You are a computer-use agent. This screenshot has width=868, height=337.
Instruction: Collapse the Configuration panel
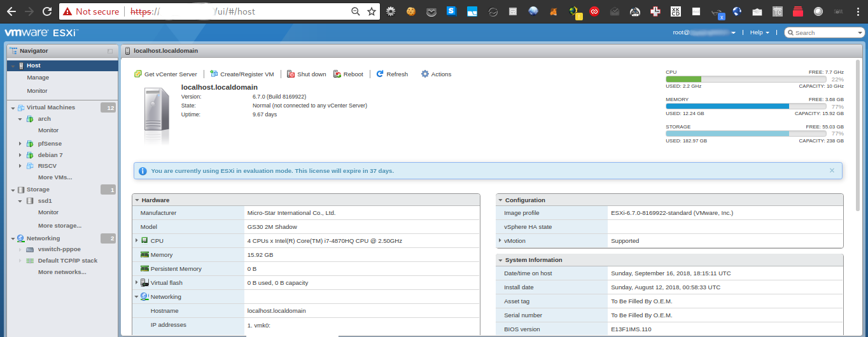point(501,200)
